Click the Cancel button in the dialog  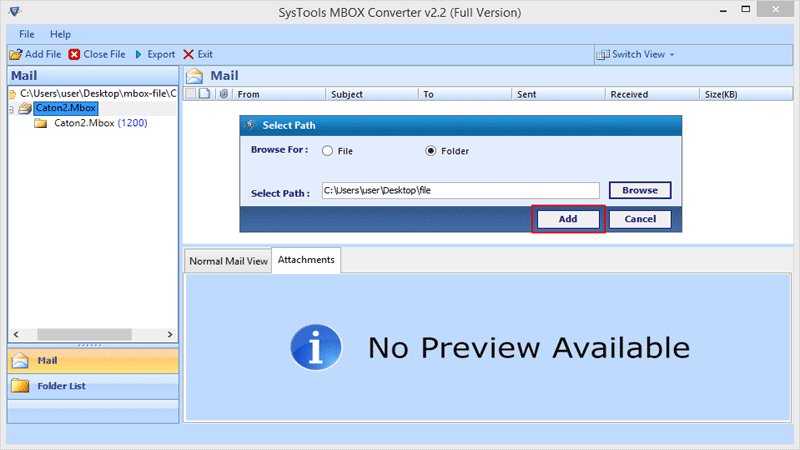pos(640,219)
